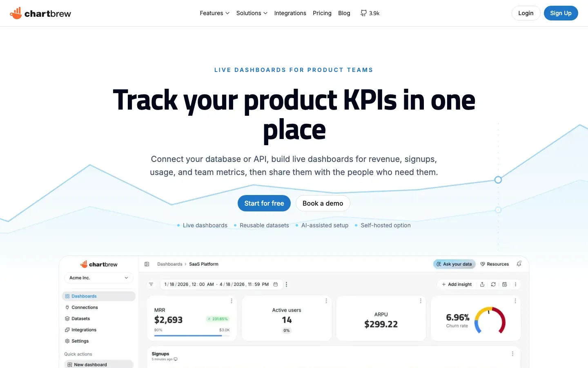Click the 231.65% growth badge on MRR
This screenshot has height=368, width=588.
tap(218, 319)
